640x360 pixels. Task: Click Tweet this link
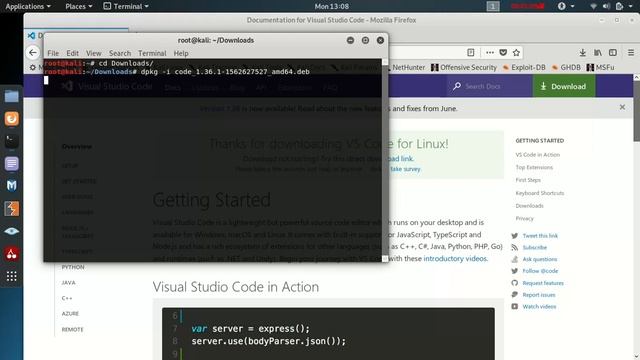(540, 236)
